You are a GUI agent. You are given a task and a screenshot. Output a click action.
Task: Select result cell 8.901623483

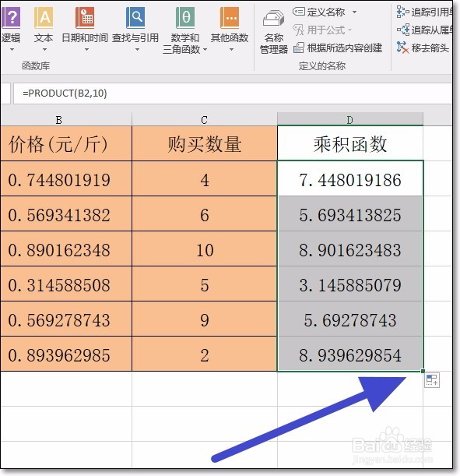[x=350, y=249]
